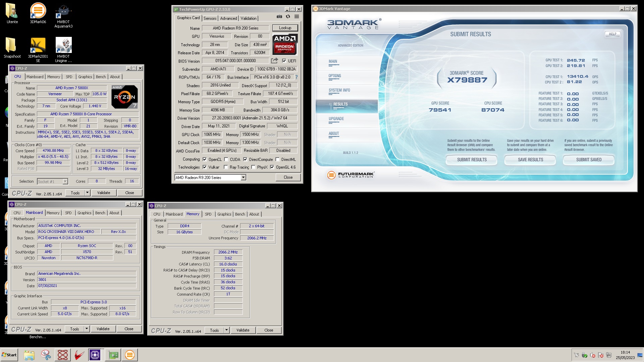
Task: Click the File Explorer taskbar icon
Action: [29, 355]
